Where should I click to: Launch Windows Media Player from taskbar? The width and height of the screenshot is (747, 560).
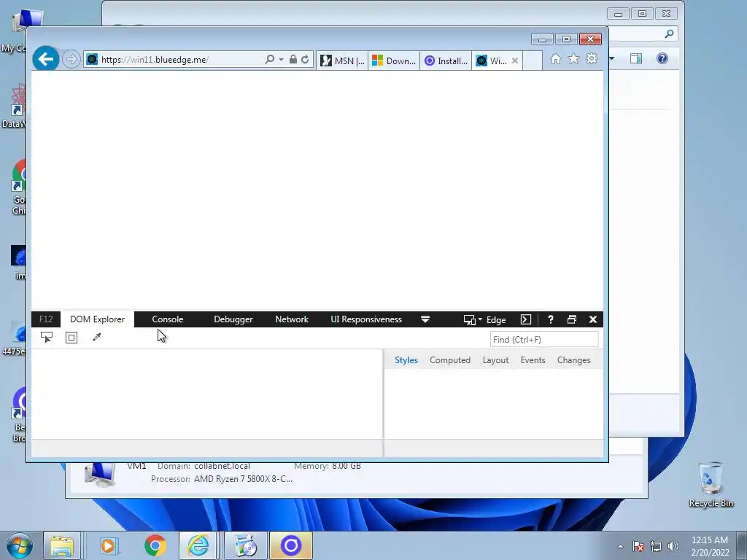[x=108, y=545]
